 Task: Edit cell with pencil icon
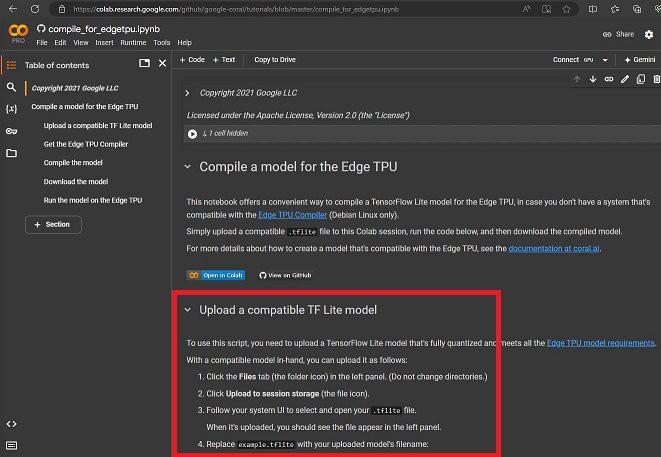[625, 79]
